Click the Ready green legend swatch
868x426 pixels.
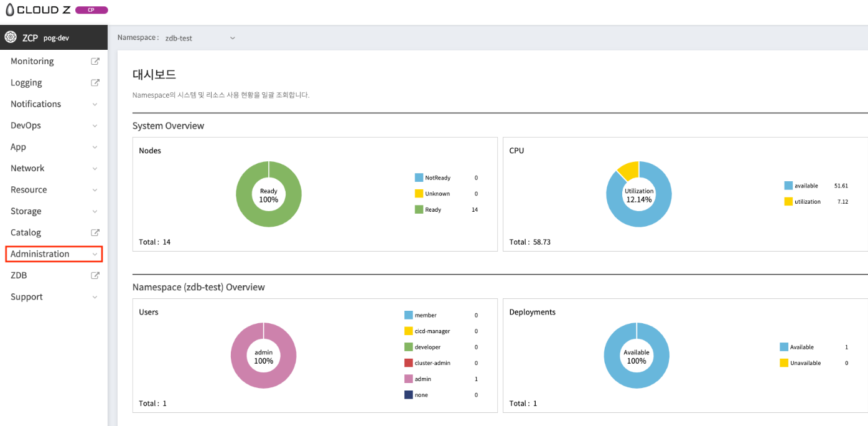[419, 209]
